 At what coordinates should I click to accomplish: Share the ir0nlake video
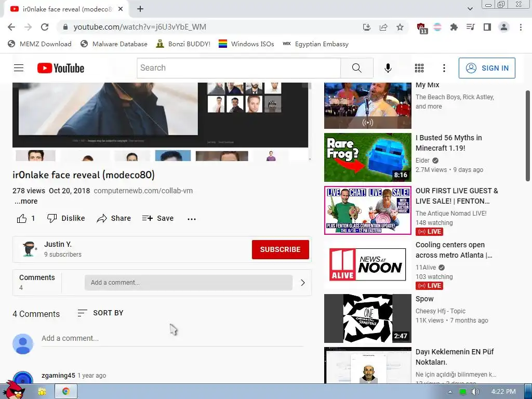[x=114, y=218]
